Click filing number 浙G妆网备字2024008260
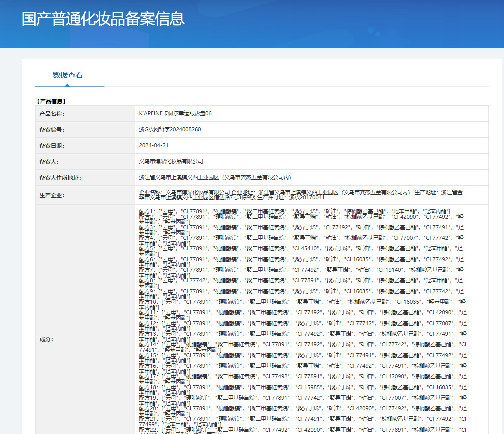Viewport: 504px width, 434px height. (x=170, y=130)
